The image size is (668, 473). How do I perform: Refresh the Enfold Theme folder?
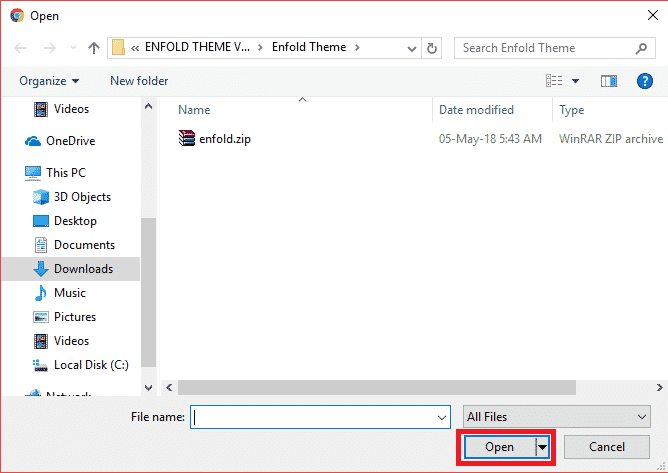(432, 48)
